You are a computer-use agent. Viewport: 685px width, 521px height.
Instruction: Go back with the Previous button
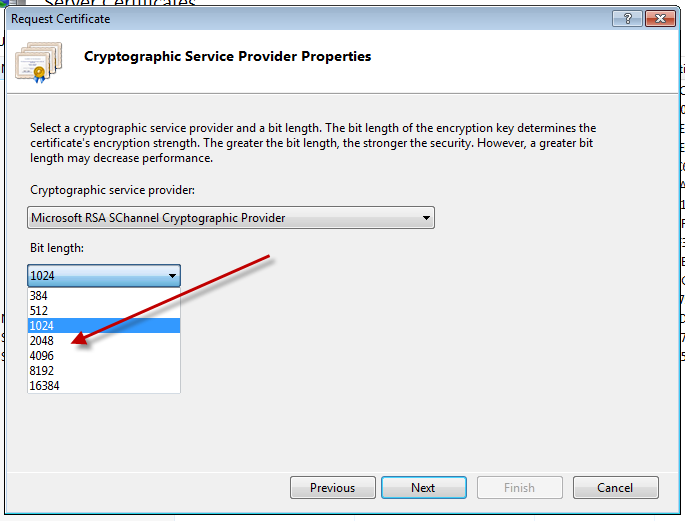pyautogui.click(x=332, y=488)
